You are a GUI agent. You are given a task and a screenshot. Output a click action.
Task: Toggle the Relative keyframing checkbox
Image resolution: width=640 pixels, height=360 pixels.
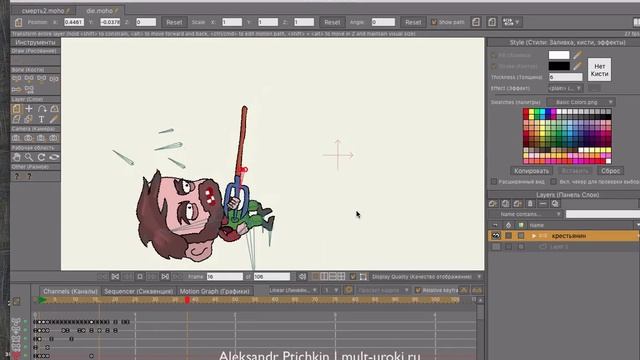pos(418,290)
